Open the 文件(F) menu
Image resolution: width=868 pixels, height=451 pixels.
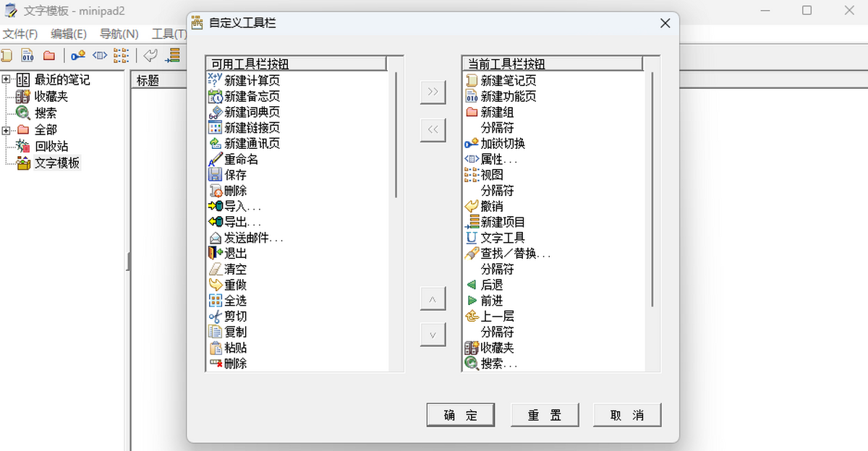click(20, 34)
